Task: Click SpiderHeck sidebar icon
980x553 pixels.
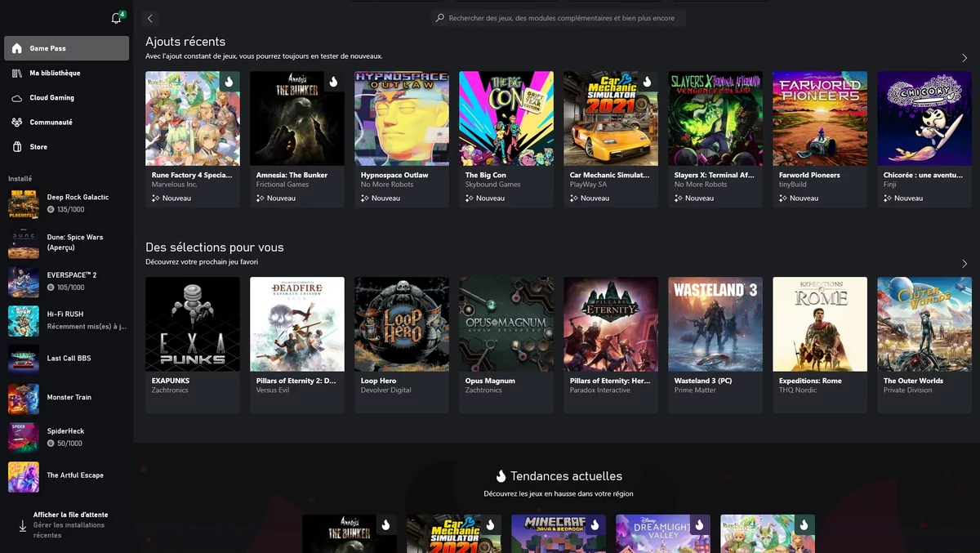Action: pyautogui.click(x=24, y=437)
